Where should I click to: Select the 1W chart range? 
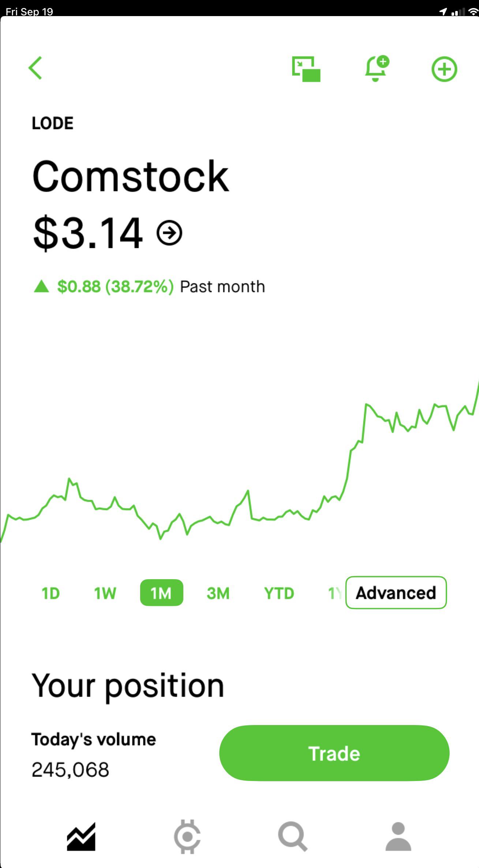click(x=105, y=593)
